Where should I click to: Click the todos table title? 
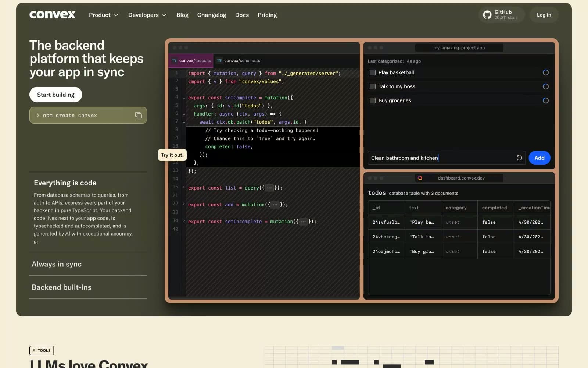(377, 193)
